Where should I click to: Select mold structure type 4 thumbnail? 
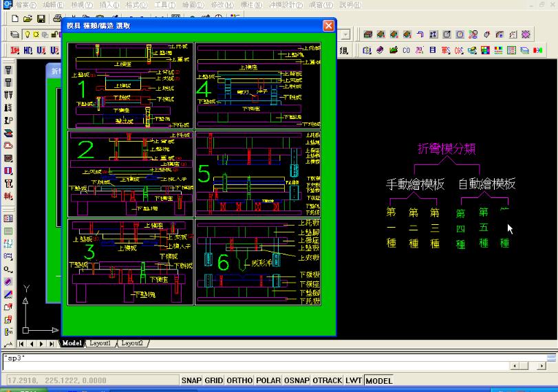click(258, 86)
